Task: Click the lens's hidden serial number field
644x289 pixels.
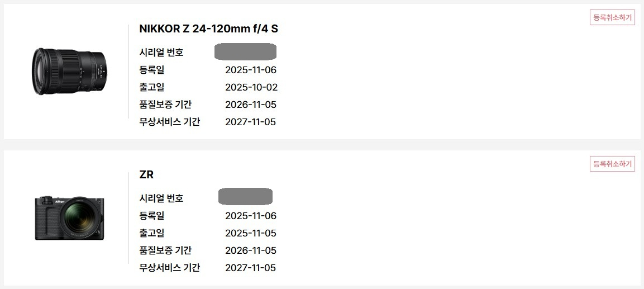Action: tap(245, 52)
